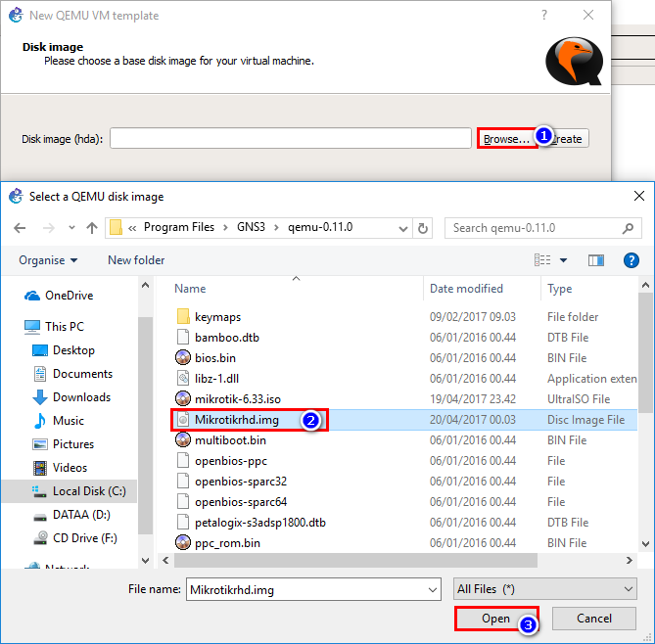Select the keymaps folder
Image resolution: width=655 pixels, height=644 pixels.
click(x=217, y=317)
